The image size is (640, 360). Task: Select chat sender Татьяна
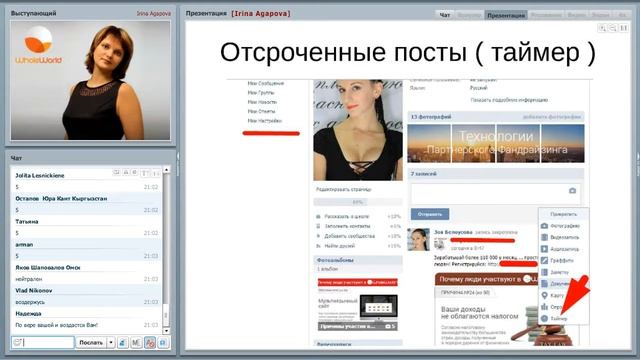(27, 222)
